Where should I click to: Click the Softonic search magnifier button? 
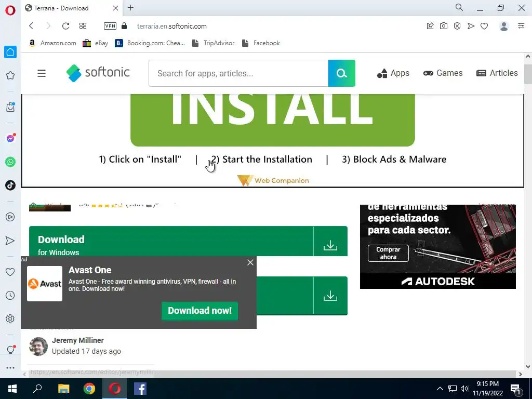(x=342, y=73)
